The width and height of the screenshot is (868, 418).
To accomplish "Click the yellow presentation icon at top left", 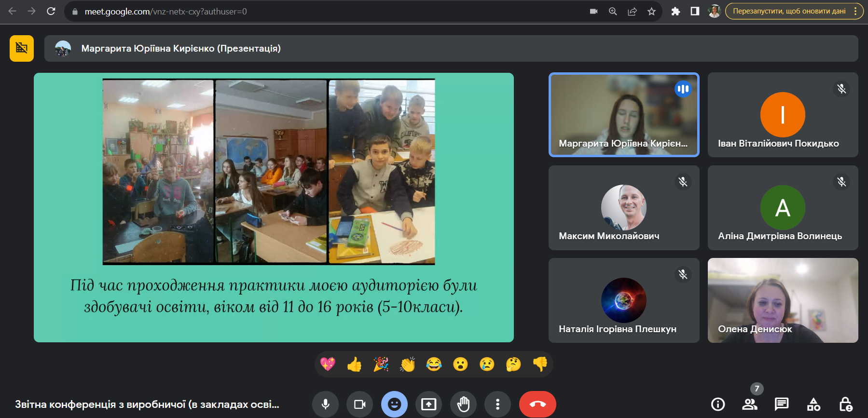I will (x=22, y=48).
